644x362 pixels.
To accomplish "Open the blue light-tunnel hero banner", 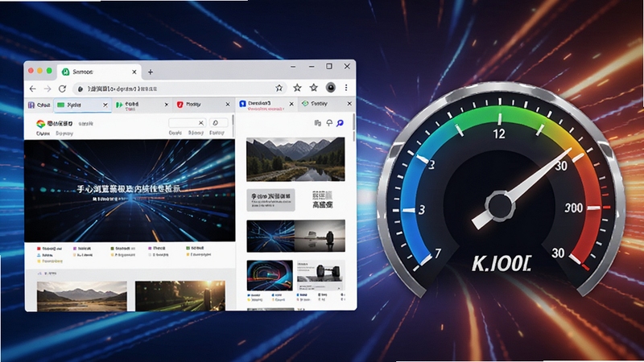I will point(130,191).
